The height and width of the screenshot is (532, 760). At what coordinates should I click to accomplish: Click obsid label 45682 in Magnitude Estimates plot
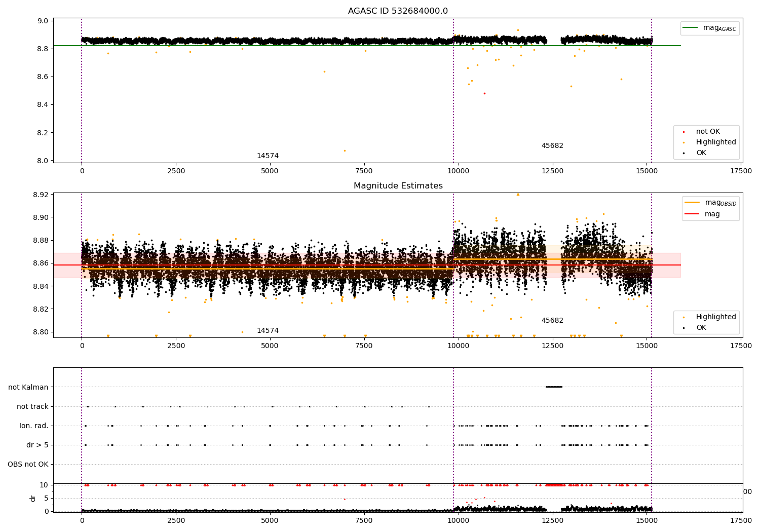click(552, 321)
